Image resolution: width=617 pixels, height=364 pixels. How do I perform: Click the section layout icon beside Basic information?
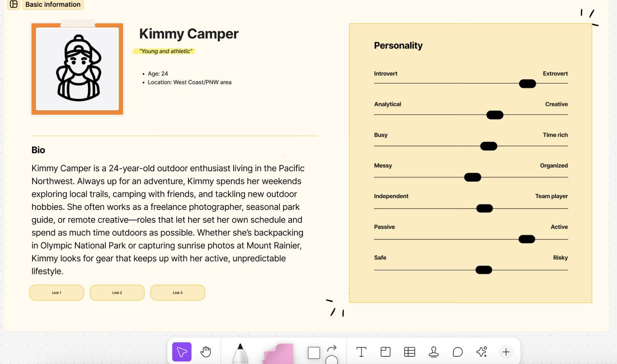(x=14, y=5)
